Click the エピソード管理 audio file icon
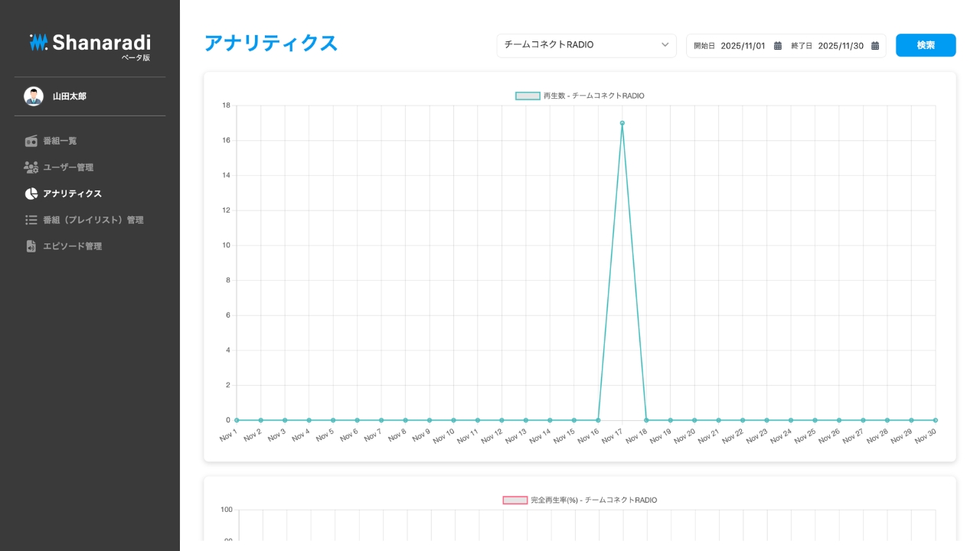The image size is (980, 551). tap(31, 246)
